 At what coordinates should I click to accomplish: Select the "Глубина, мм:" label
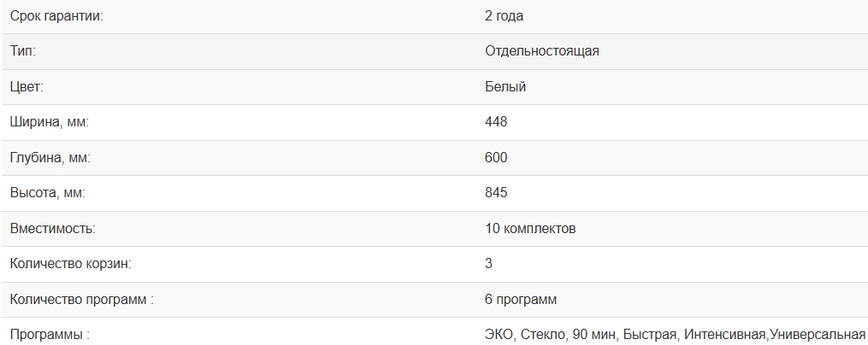click(x=50, y=158)
